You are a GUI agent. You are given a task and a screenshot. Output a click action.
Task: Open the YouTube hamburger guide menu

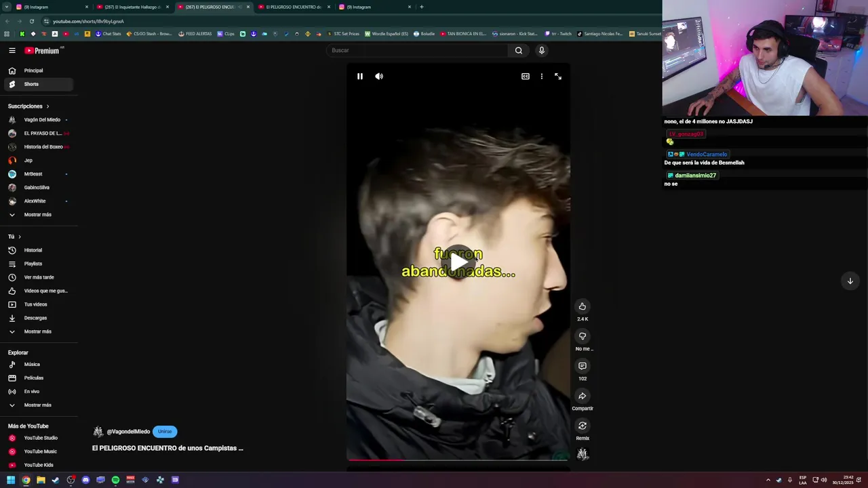coord(12,50)
